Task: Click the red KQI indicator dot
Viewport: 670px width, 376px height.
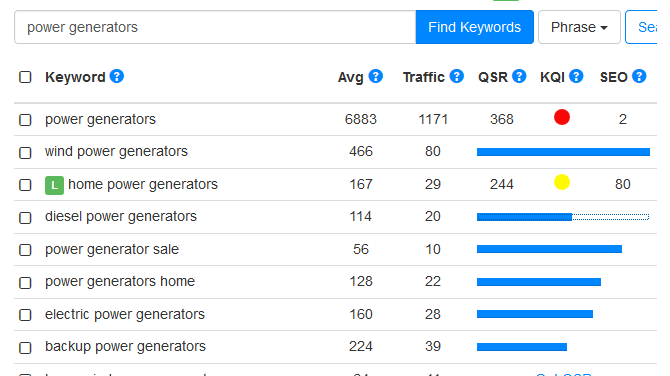Action: click(x=562, y=117)
